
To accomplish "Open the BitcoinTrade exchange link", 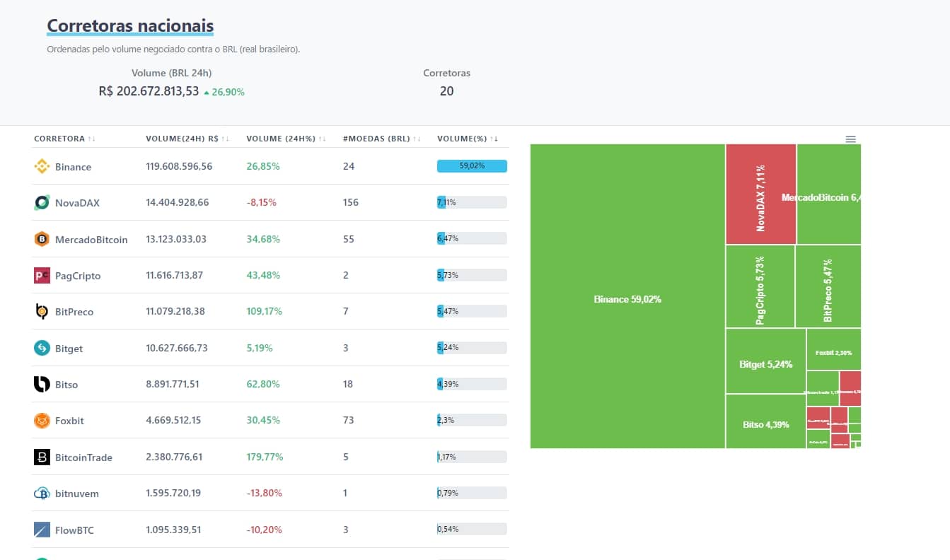I will [83, 457].
